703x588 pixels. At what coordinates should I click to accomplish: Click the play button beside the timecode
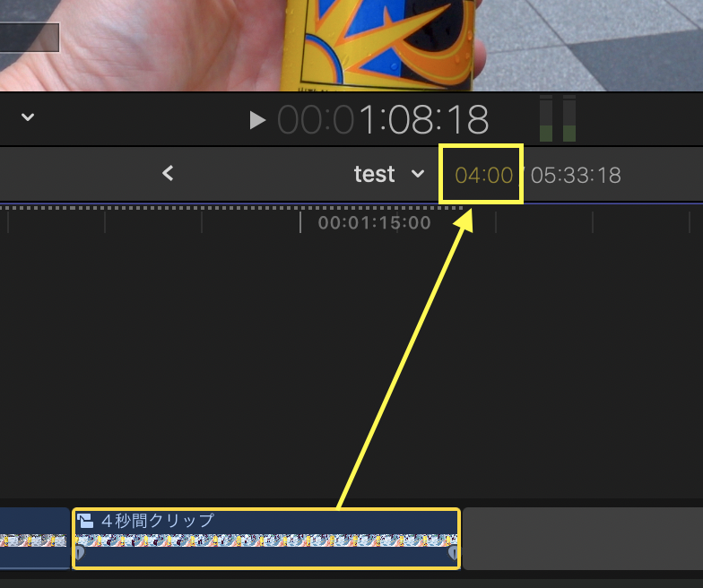257,120
